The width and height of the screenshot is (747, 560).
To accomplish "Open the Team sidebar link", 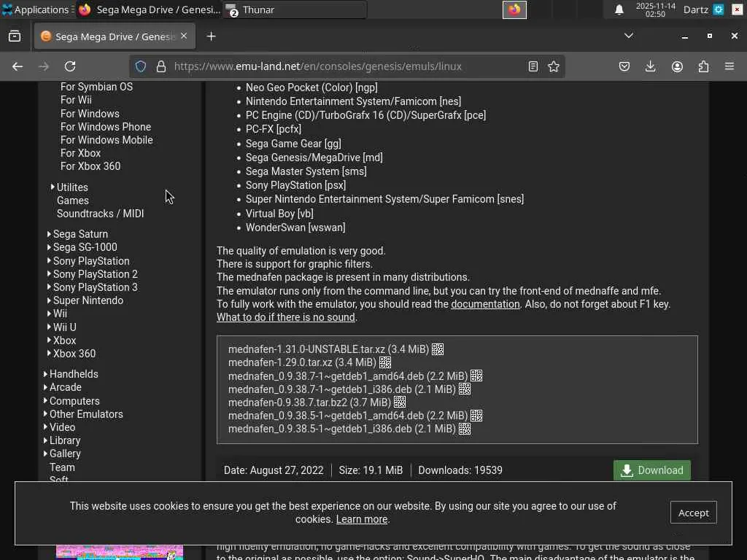I will coord(62,467).
